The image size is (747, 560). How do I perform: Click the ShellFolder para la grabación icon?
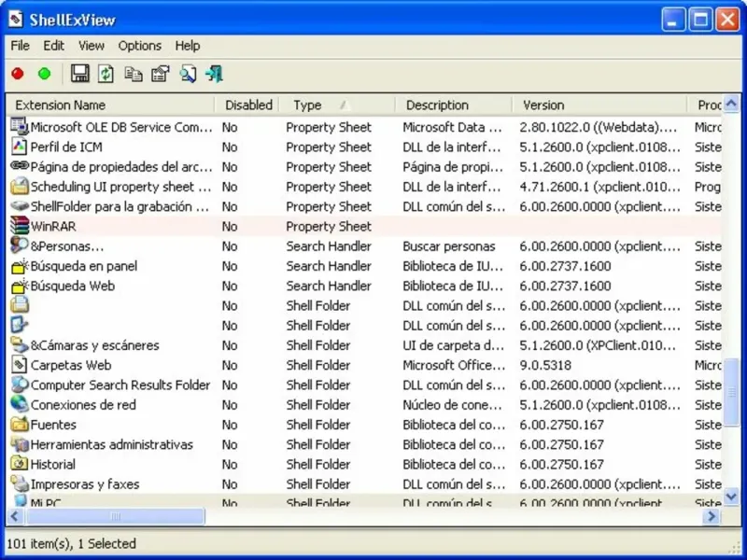(20, 205)
